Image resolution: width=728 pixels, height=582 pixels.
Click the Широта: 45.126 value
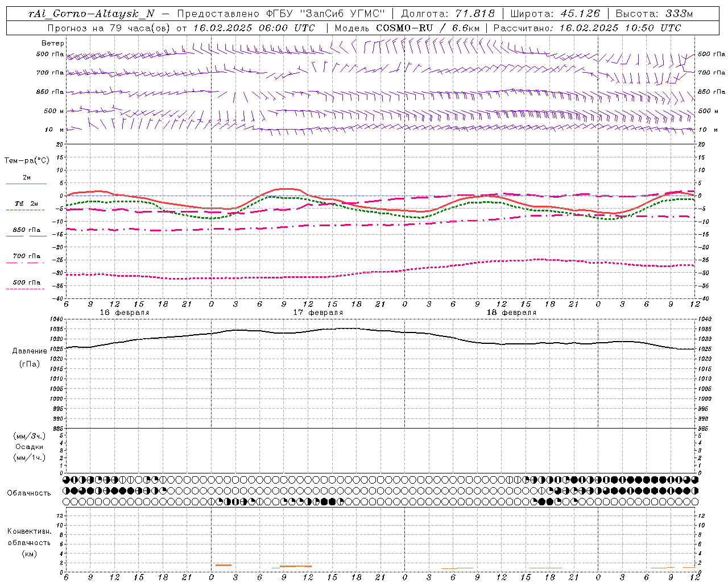coord(555,14)
